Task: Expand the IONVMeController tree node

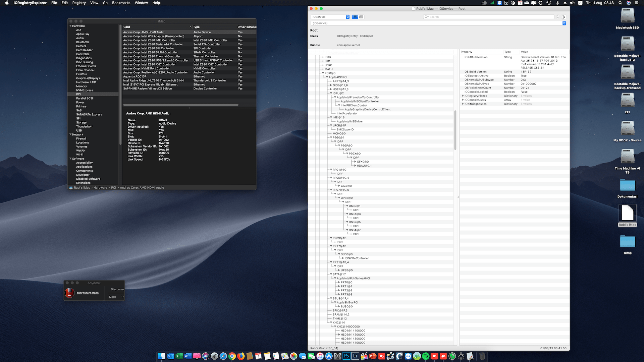Action: [x=343, y=258]
